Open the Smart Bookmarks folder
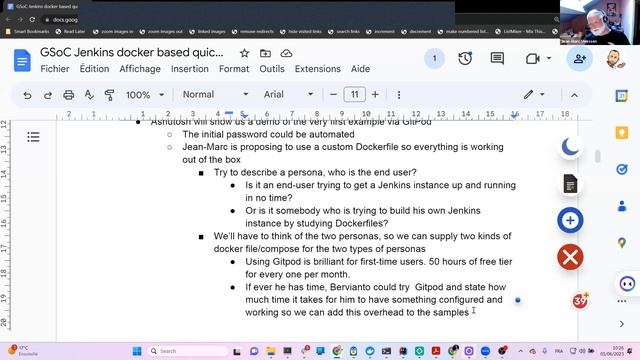Viewport: 640px width, 360px height. pos(27,31)
